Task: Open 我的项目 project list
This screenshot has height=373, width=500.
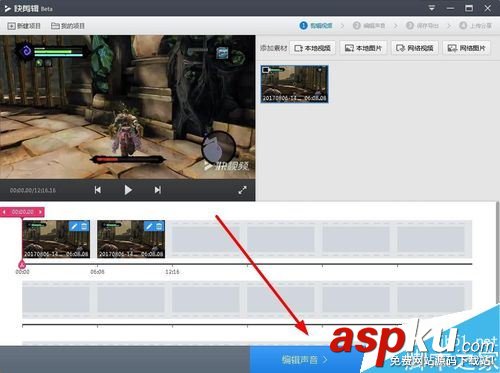Action: click(68, 26)
